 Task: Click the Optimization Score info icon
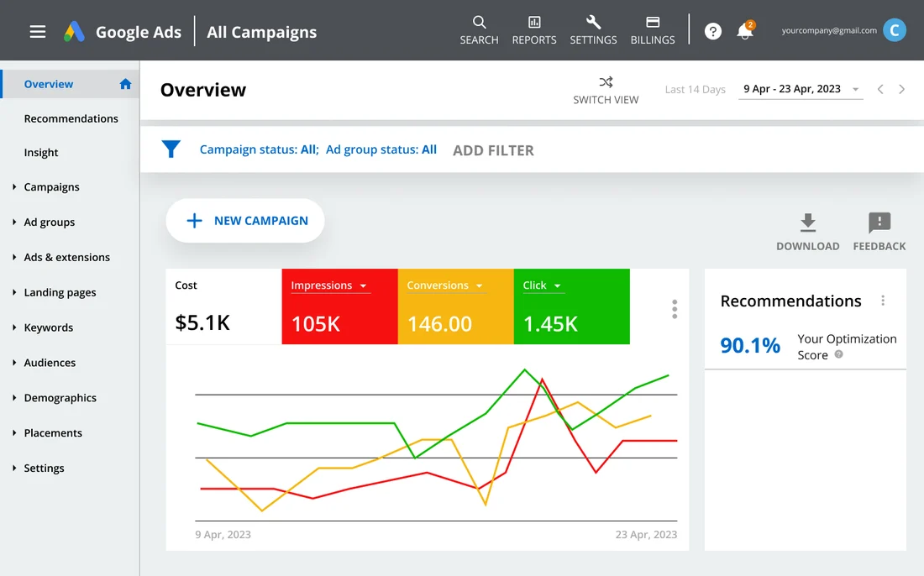[x=838, y=354]
